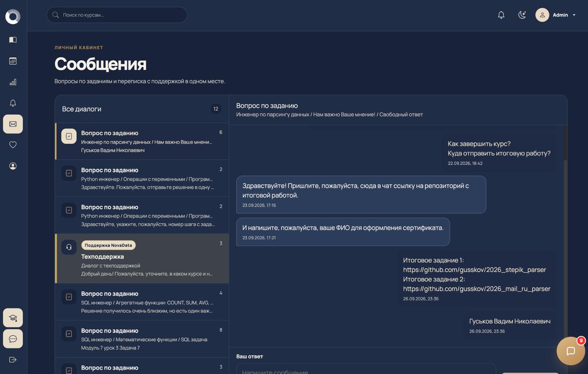
Task: Open SQL инженер Агрегатные функции dialog
Action: [x=142, y=302]
